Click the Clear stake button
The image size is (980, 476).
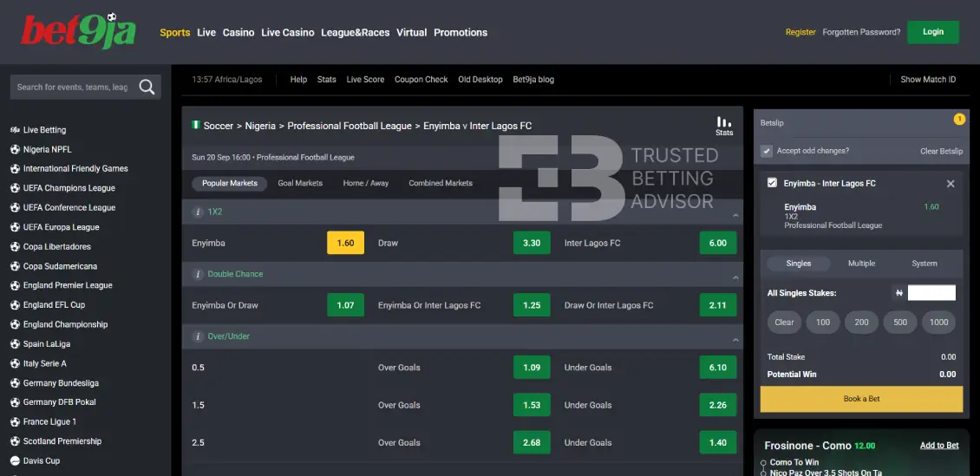tap(784, 323)
